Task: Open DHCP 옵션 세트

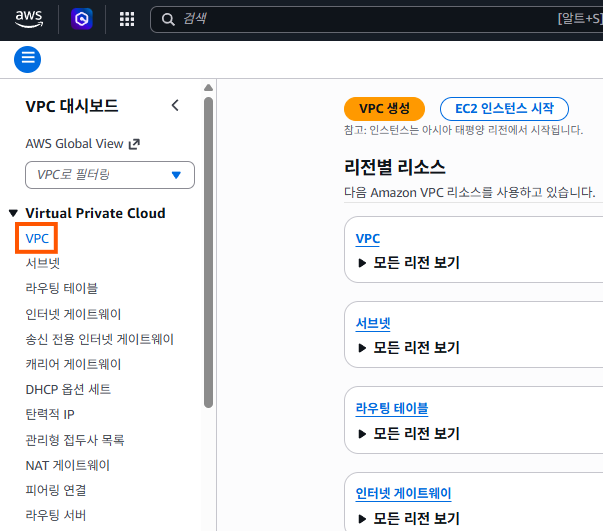Action: 68,390
